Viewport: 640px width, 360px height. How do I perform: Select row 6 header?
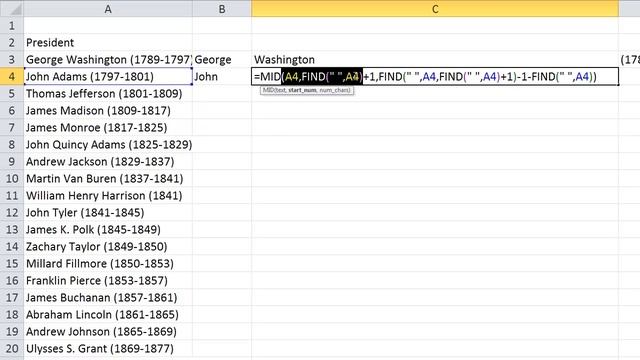click(x=11, y=111)
